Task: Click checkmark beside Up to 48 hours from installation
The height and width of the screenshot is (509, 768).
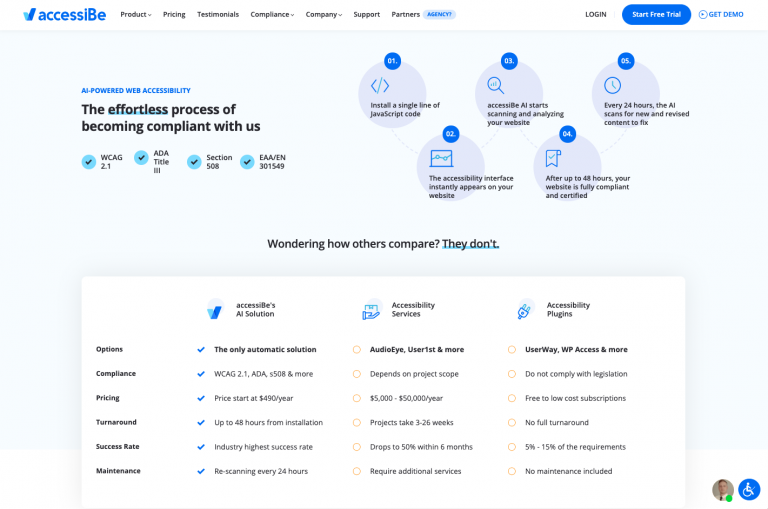Action: pos(201,422)
